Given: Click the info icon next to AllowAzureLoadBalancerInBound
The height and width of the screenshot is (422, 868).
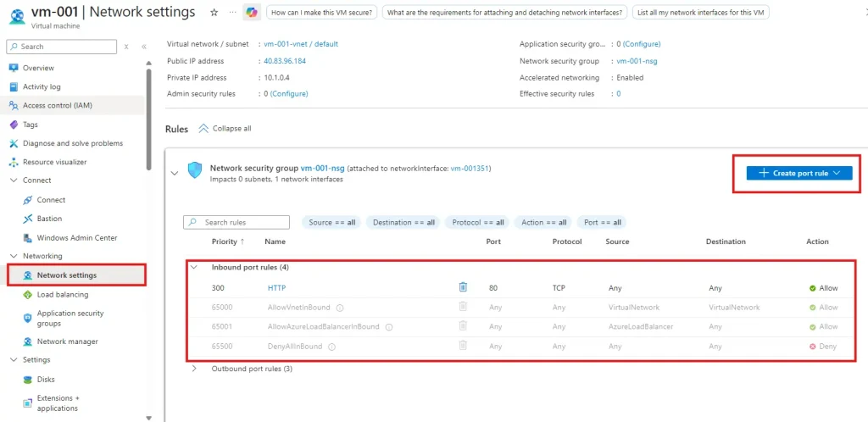Looking at the screenshot, I should click(388, 327).
